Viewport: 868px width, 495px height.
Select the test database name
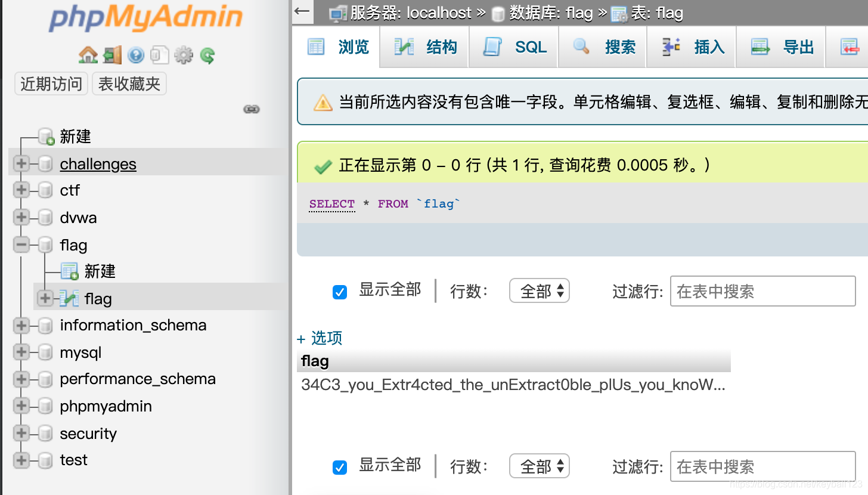point(74,460)
